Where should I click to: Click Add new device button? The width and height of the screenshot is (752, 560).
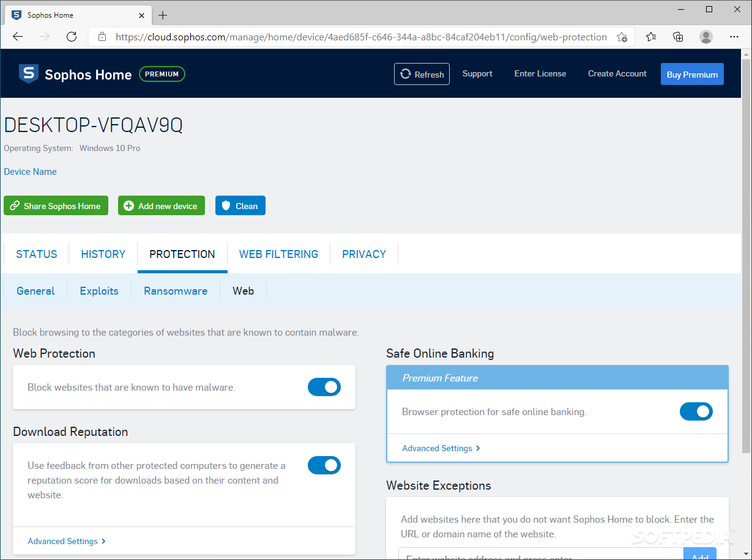coord(162,206)
